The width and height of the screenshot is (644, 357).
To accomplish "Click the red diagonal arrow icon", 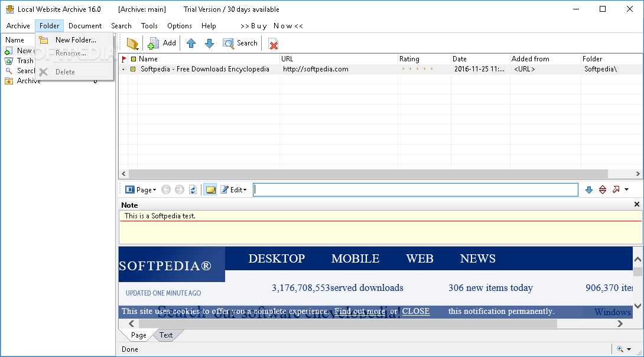I will [x=616, y=189].
